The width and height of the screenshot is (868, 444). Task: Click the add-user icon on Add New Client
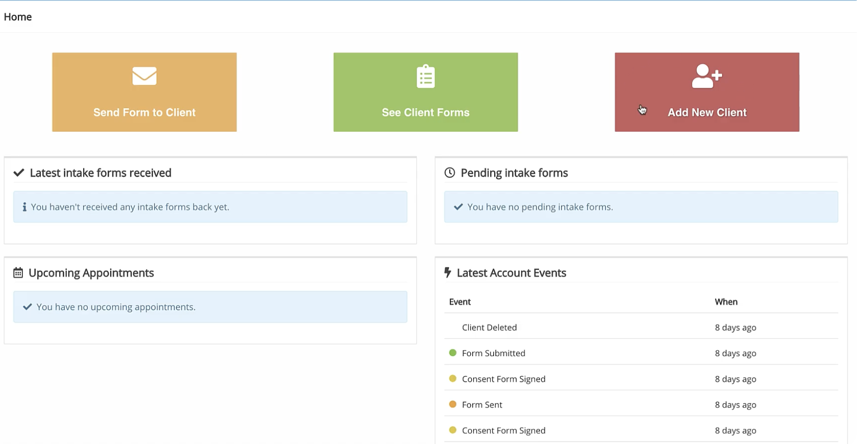707,76
